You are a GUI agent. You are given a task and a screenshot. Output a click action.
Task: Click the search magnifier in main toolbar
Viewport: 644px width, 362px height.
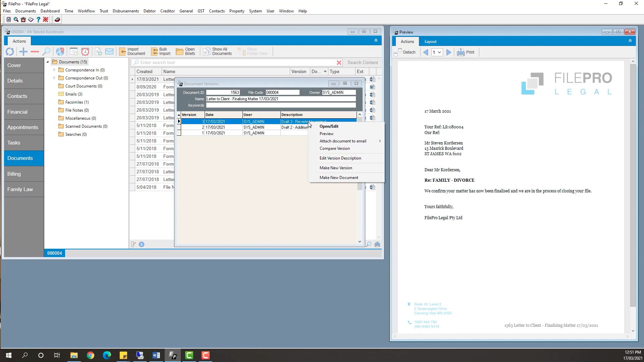[x=16, y=20]
